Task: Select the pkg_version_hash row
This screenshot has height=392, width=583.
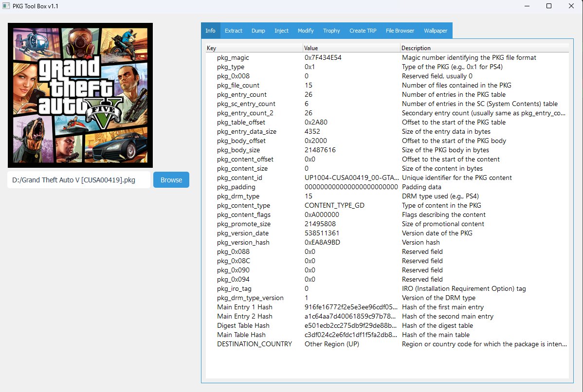Action: click(387, 242)
